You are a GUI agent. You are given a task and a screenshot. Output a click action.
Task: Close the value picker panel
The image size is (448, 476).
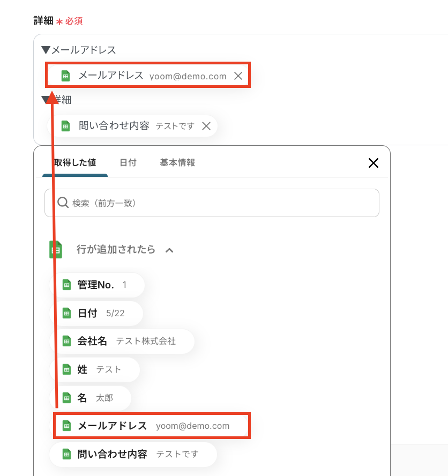(374, 163)
